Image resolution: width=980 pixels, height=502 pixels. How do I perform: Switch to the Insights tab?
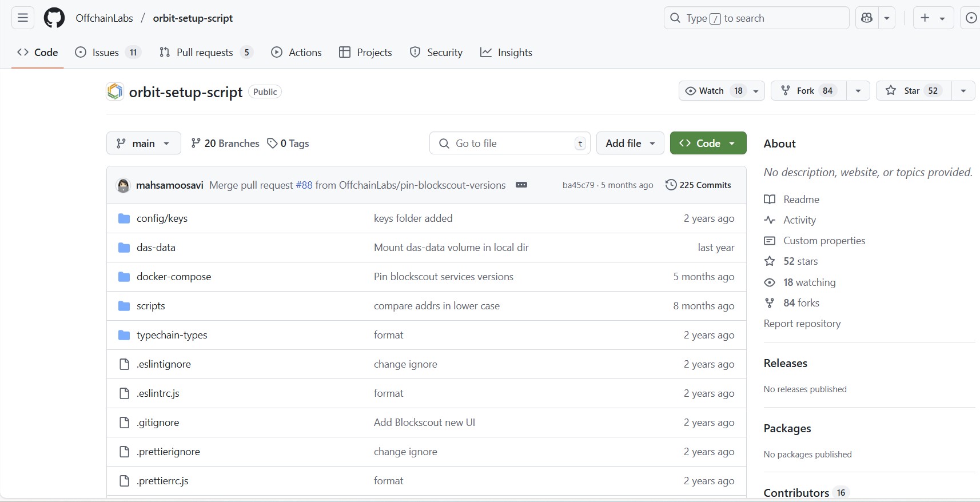(x=506, y=52)
